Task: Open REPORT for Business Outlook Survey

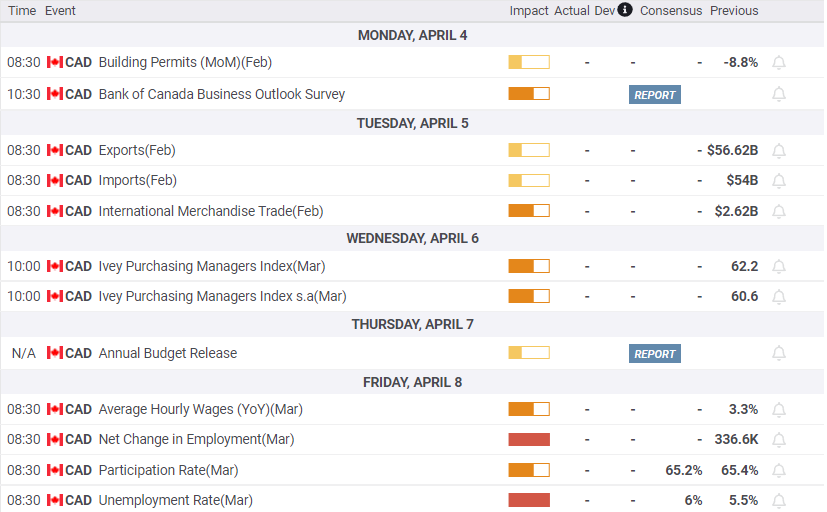Action: click(x=655, y=95)
